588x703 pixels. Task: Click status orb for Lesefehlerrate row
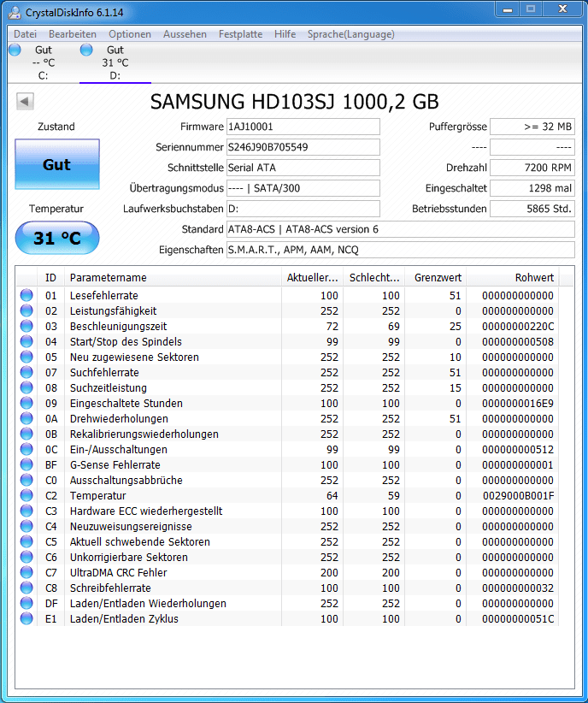[x=26, y=295]
